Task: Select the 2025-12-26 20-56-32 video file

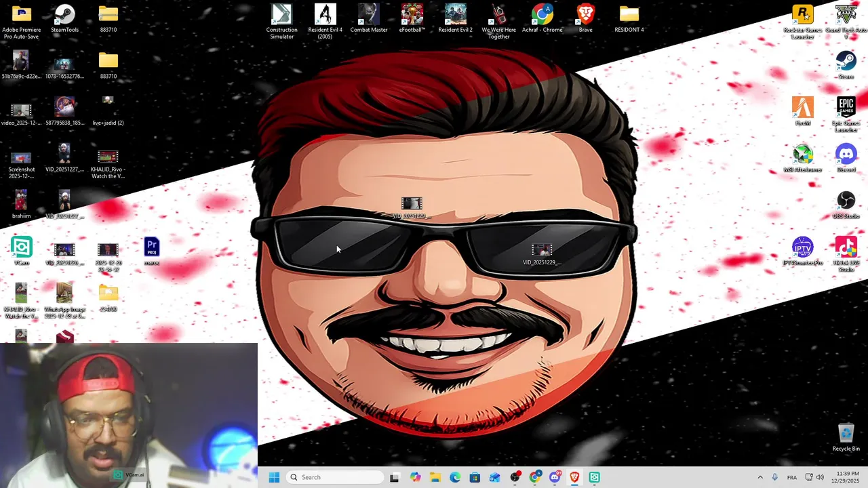Action: pos(108,257)
